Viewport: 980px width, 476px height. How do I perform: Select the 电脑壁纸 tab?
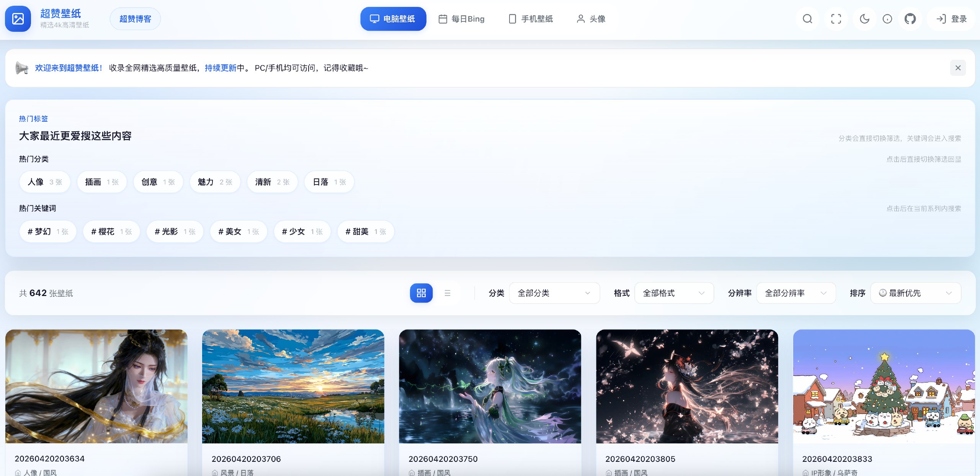[393, 19]
